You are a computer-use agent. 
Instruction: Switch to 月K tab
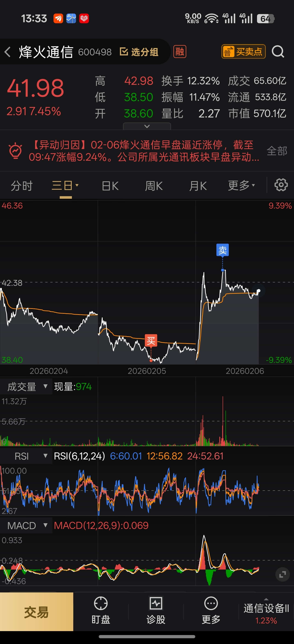[x=198, y=186]
